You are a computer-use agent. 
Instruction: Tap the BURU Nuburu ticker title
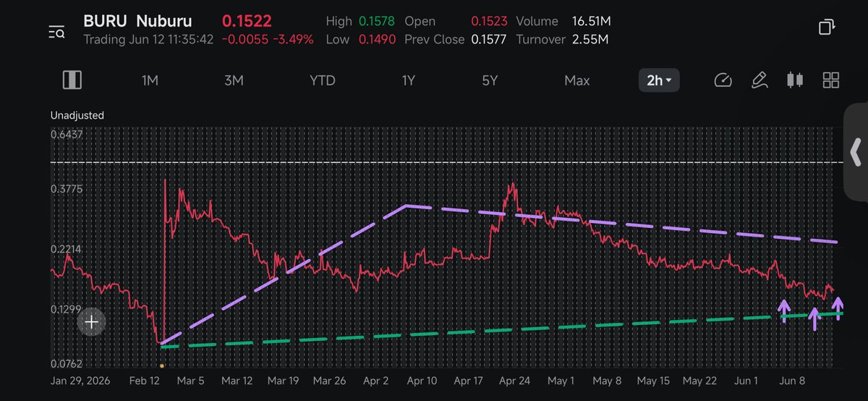click(x=137, y=22)
